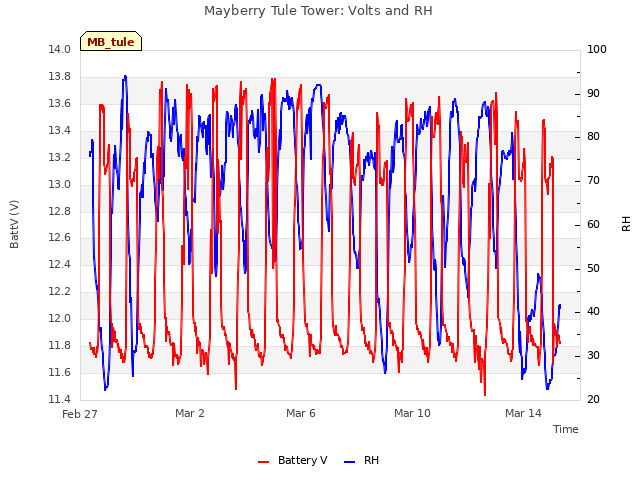Click the Time axis label

(x=566, y=429)
